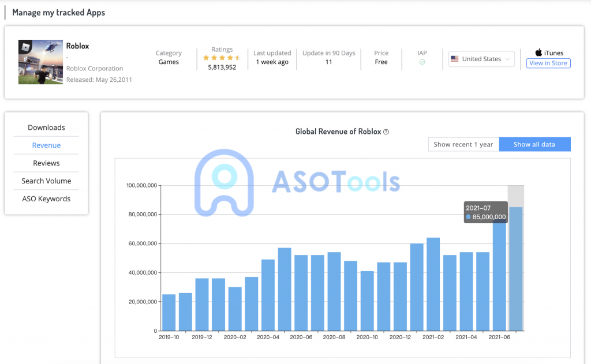Viewport: 591px width, 364px height.
Task: Open the Downloads menu item
Action: pos(46,127)
